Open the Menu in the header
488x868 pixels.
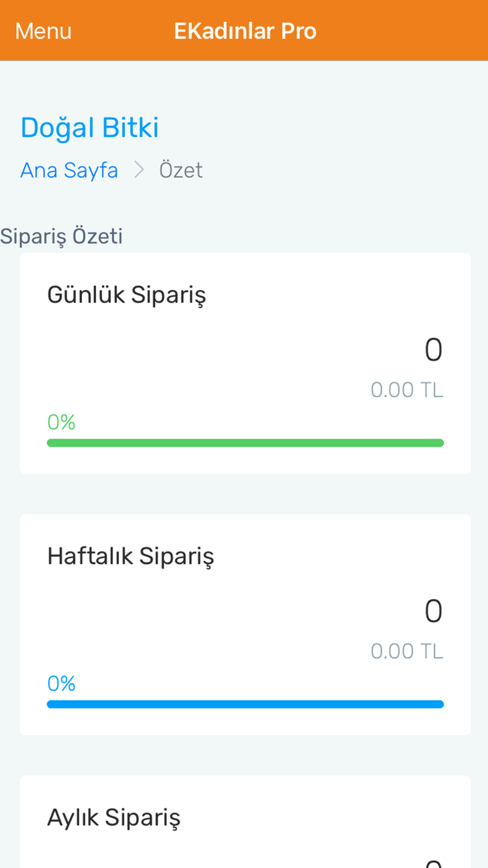pos(43,31)
